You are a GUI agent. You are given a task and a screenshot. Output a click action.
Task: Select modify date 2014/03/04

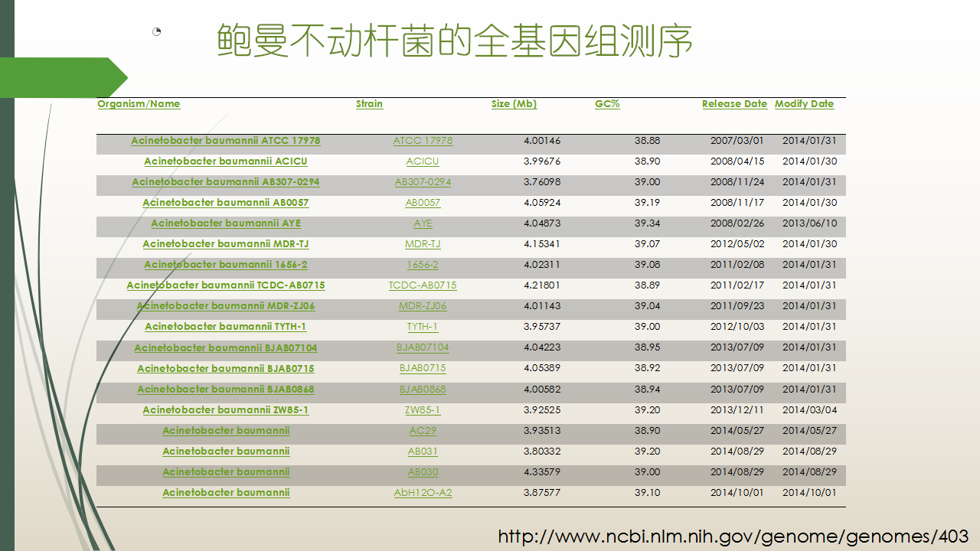tap(809, 410)
